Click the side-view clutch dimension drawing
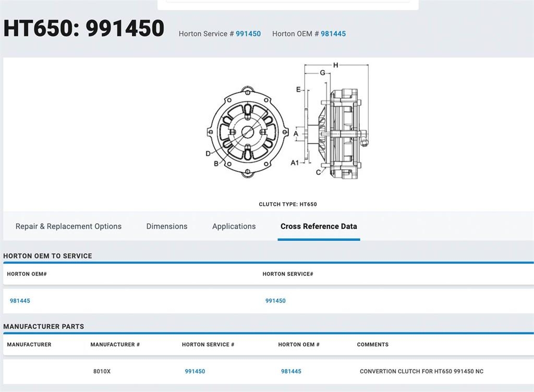 334,125
